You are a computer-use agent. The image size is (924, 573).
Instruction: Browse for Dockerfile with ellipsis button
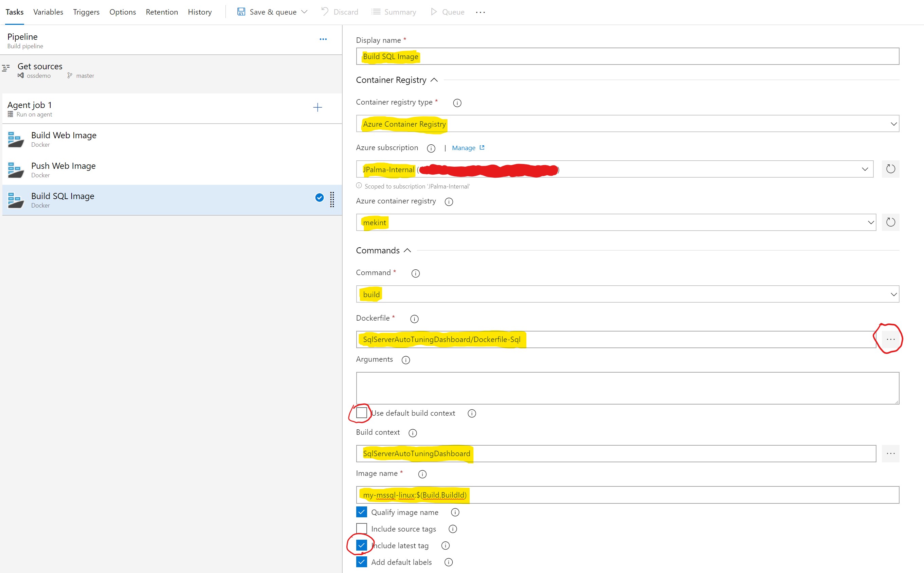pyautogui.click(x=890, y=339)
